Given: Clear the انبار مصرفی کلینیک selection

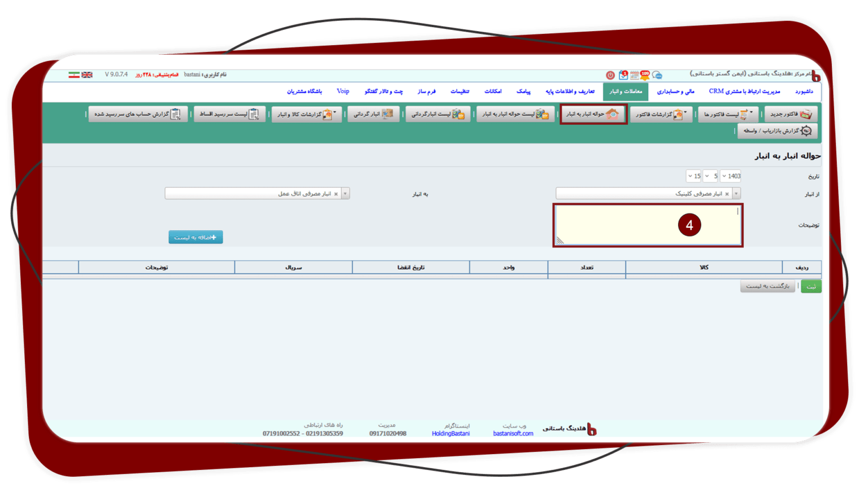Looking at the screenshot, I should (727, 194).
